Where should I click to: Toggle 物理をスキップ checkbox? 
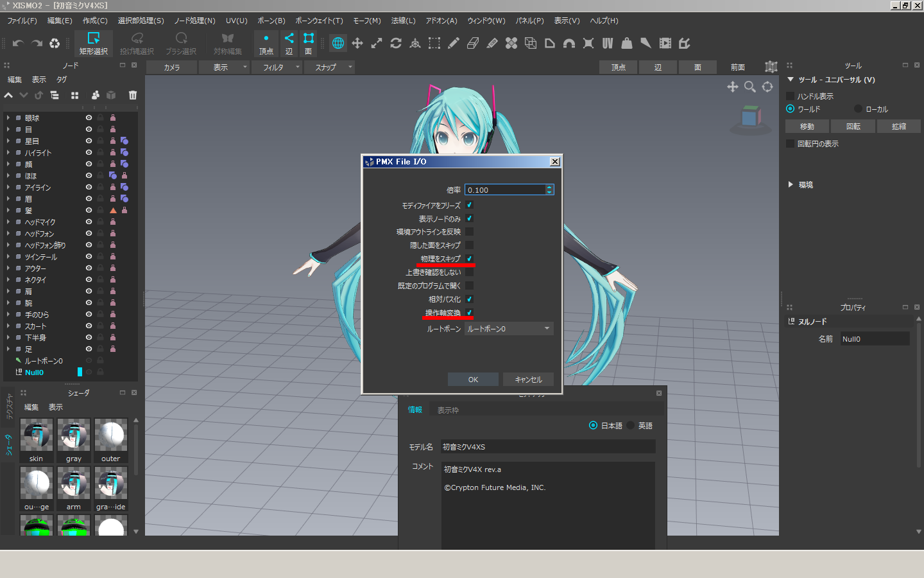469,259
